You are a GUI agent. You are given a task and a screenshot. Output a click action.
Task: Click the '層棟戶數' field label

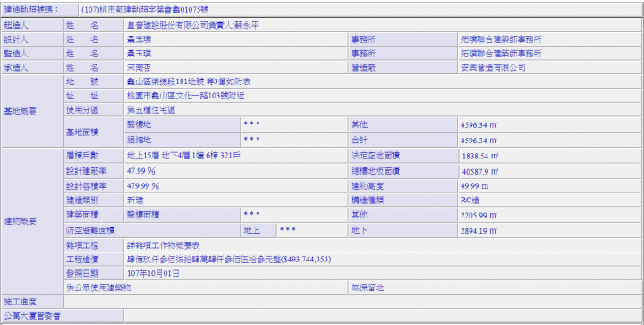[x=82, y=156]
